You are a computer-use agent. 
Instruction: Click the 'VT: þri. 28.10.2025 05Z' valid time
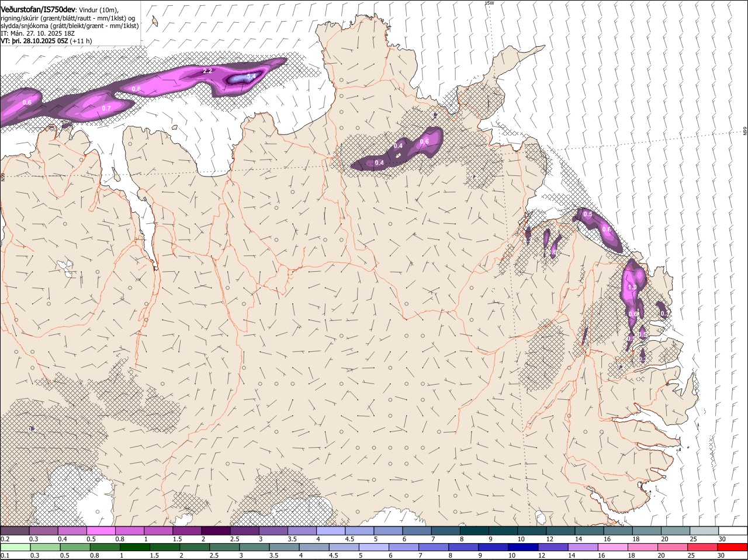(34, 41)
